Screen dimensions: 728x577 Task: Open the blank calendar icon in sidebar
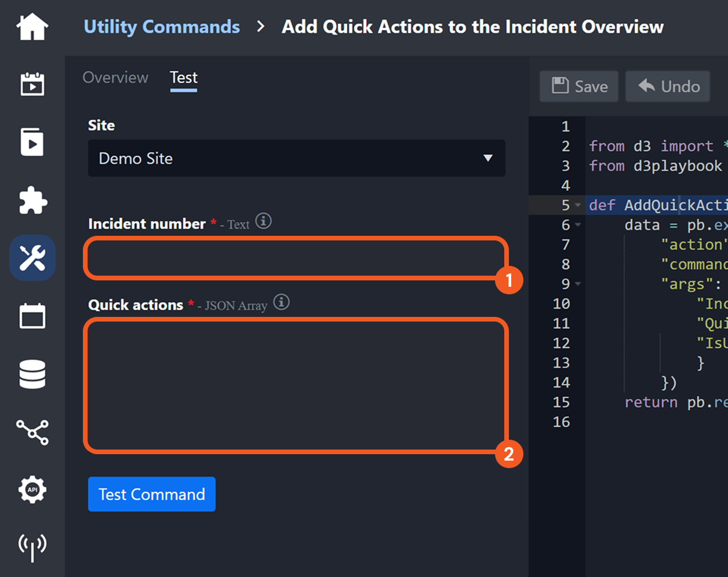(32, 316)
